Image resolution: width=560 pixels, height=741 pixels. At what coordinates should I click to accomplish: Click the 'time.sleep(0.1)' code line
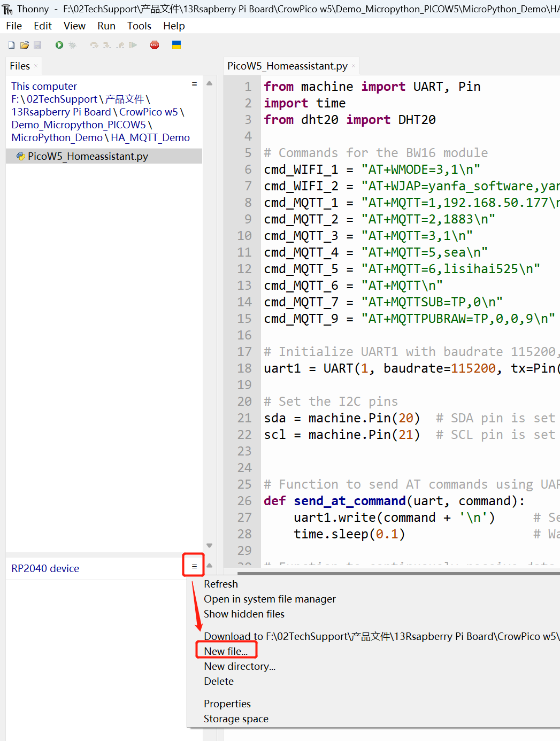pos(349,534)
